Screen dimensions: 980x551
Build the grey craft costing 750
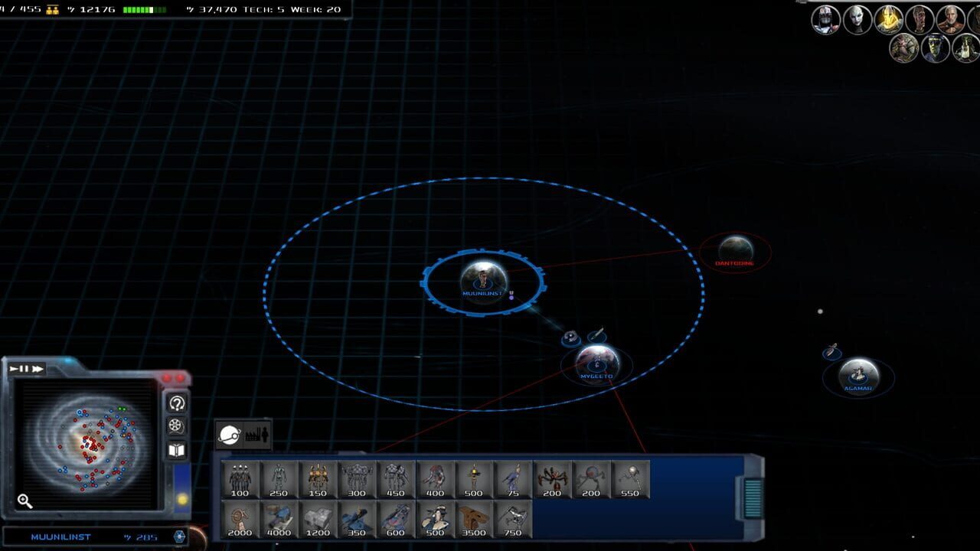(x=514, y=520)
